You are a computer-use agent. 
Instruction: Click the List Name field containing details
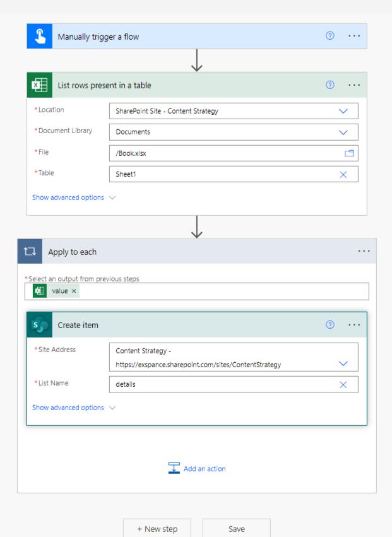click(234, 384)
